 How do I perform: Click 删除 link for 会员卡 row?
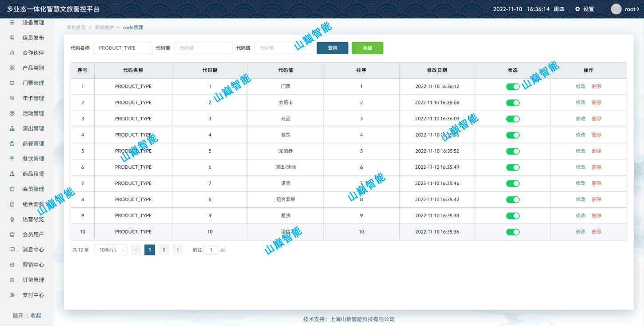[596, 103]
